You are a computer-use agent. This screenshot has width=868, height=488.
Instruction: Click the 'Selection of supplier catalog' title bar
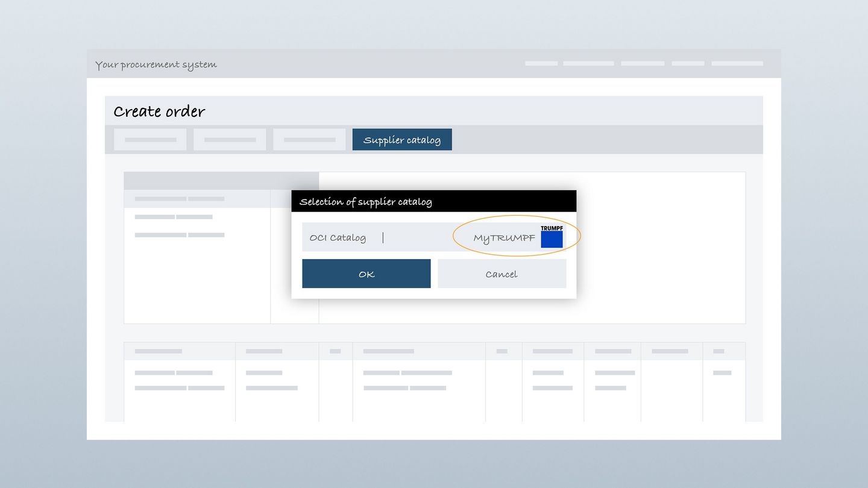[x=433, y=202]
